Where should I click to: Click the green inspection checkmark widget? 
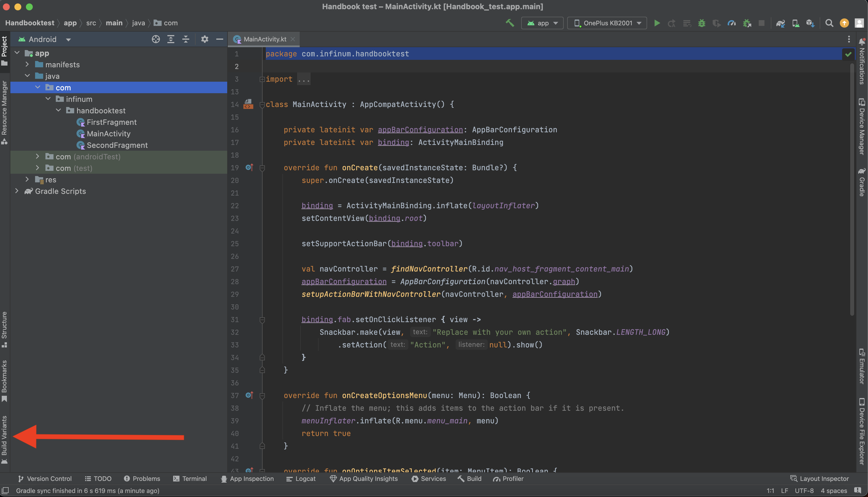point(848,54)
